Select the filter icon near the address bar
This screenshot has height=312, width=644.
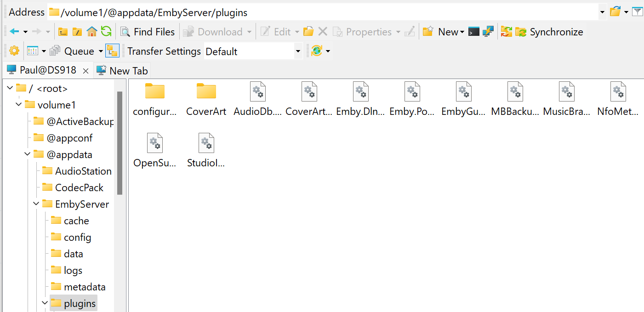tap(638, 12)
